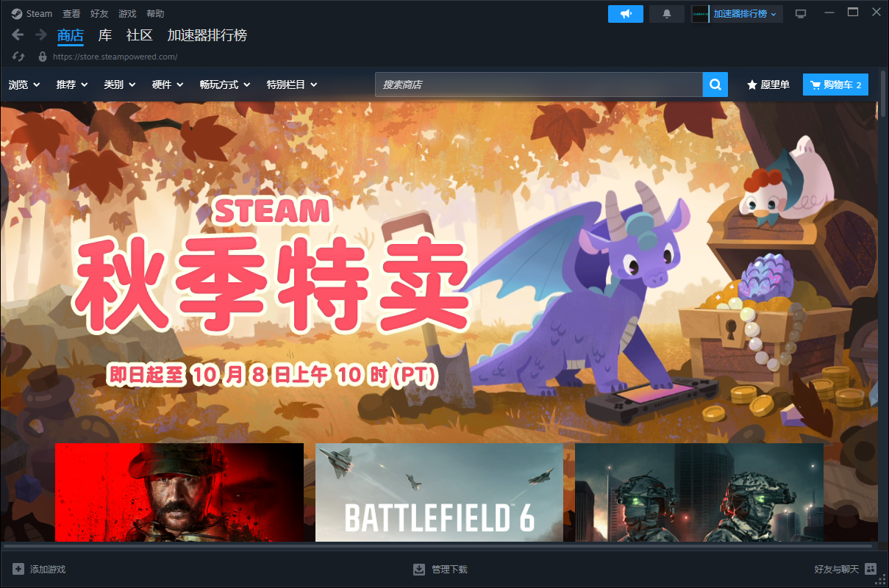
Task: Open the 好友与聊天 panel
Action: (x=837, y=570)
